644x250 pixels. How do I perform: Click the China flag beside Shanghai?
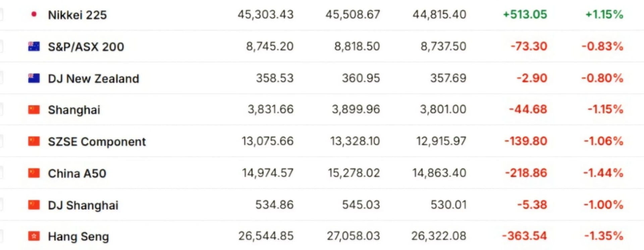point(34,110)
